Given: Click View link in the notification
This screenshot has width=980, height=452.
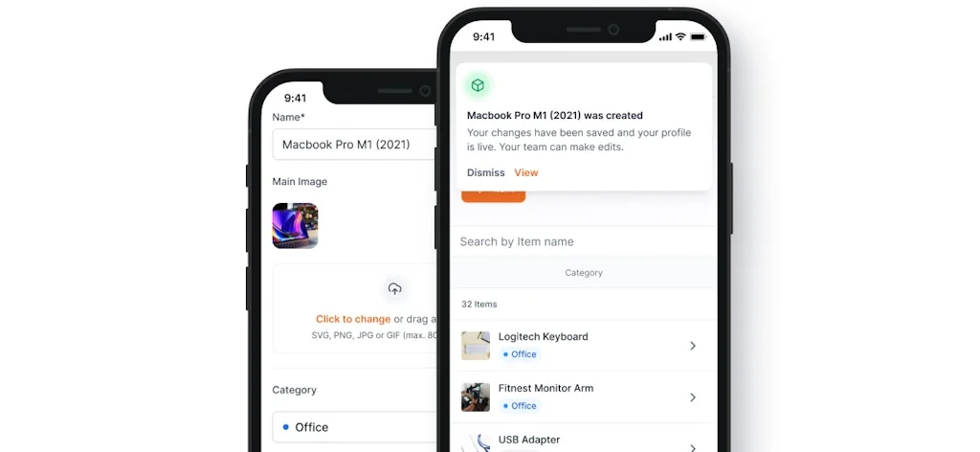Looking at the screenshot, I should click(x=526, y=172).
